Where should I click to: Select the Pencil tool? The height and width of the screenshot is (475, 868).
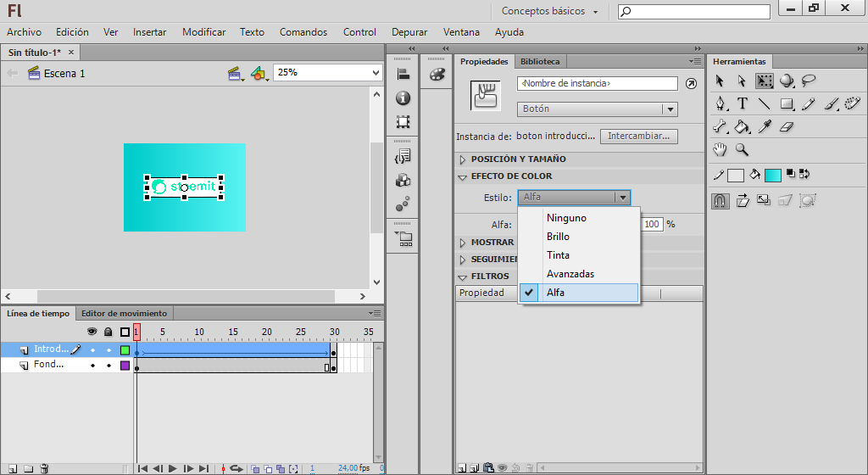pos(808,103)
